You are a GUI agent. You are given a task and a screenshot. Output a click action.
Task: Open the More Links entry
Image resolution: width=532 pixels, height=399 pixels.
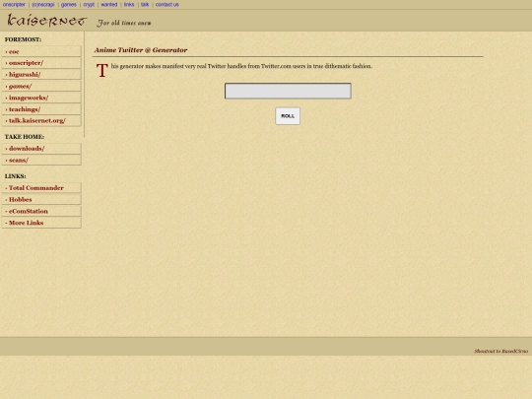[x=41, y=223]
